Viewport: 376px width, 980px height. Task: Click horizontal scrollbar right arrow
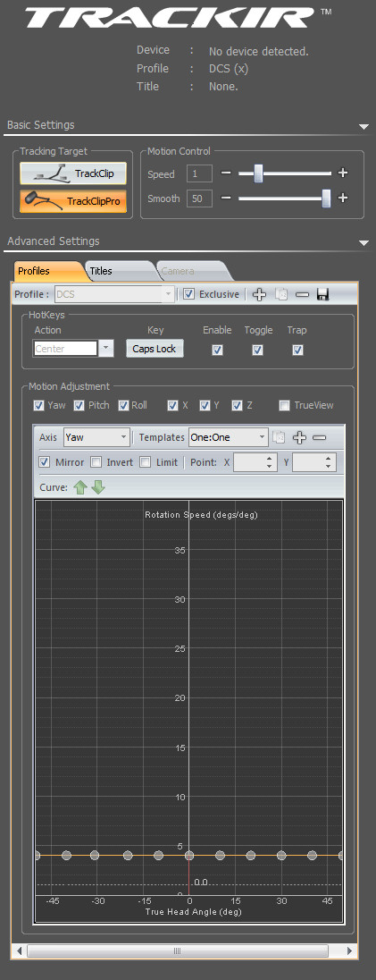(x=349, y=950)
